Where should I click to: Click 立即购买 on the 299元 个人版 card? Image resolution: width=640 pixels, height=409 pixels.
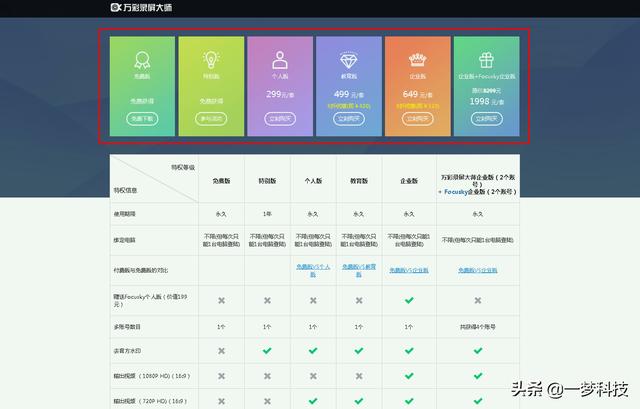coord(280,119)
